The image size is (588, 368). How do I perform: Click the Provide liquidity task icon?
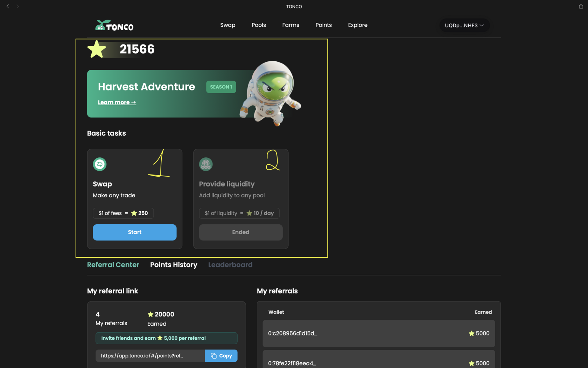tap(206, 164)
